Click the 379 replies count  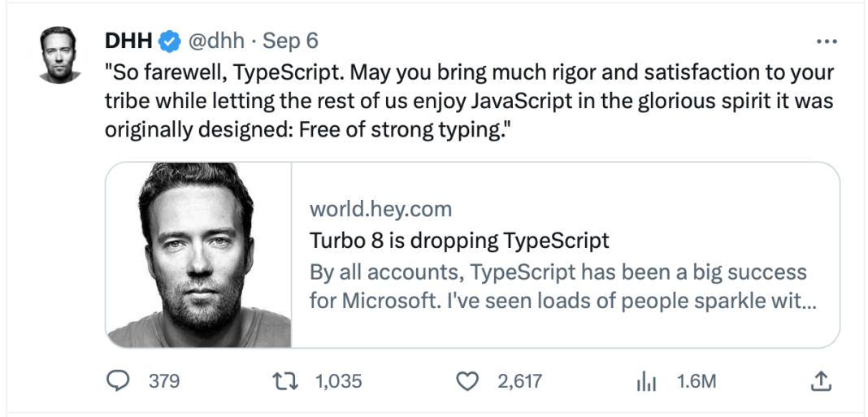point(164,381)
